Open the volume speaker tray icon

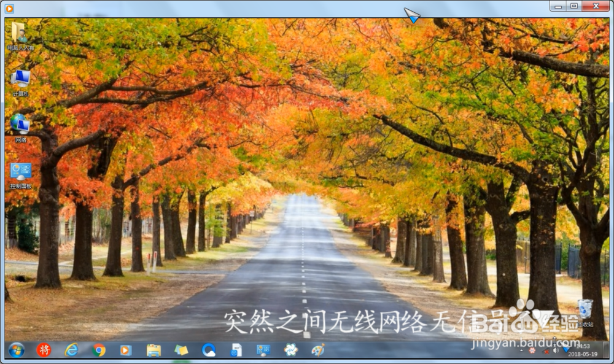coord(556,350)
